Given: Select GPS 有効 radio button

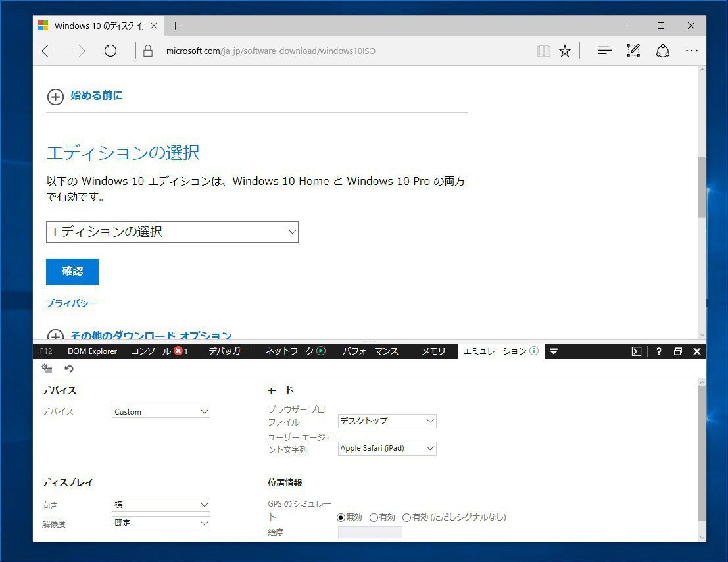Looking at the screenshot, I should (x=374, y=517).
